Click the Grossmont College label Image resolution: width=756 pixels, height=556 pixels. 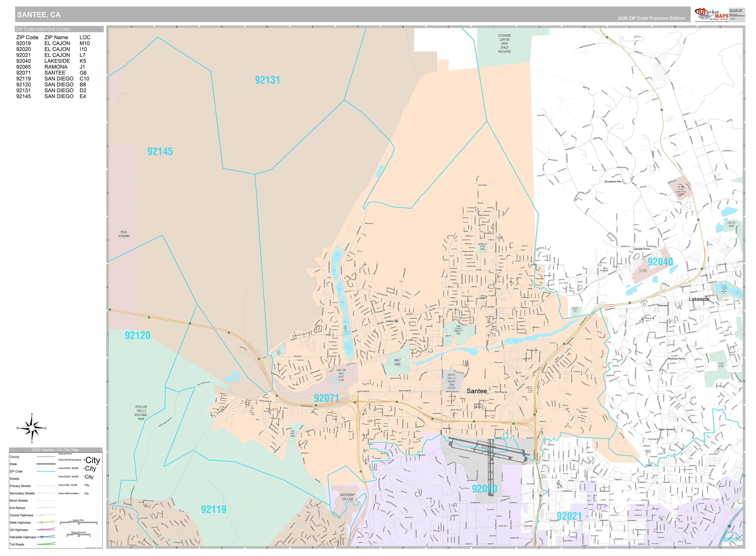348,497
